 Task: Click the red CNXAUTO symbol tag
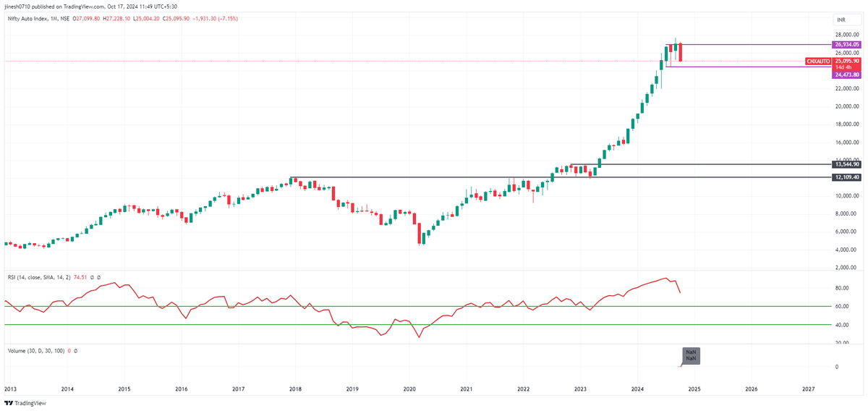[819, 62]
